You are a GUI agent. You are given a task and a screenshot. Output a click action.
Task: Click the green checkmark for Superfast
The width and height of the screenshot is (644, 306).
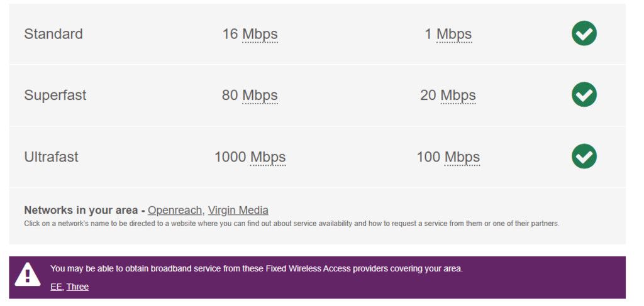(584, 95)
